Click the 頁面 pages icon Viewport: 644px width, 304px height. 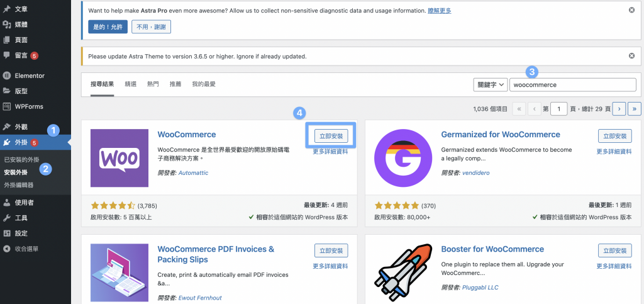coord(6,40)
